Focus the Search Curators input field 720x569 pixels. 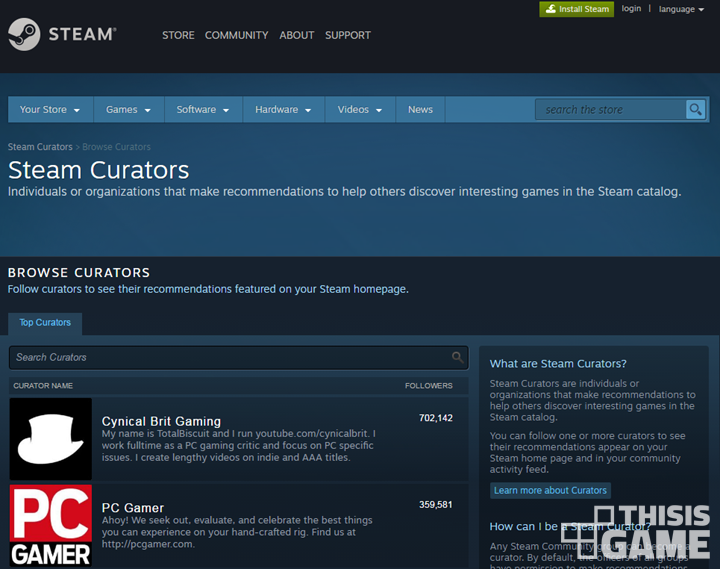tap(239, 357)
